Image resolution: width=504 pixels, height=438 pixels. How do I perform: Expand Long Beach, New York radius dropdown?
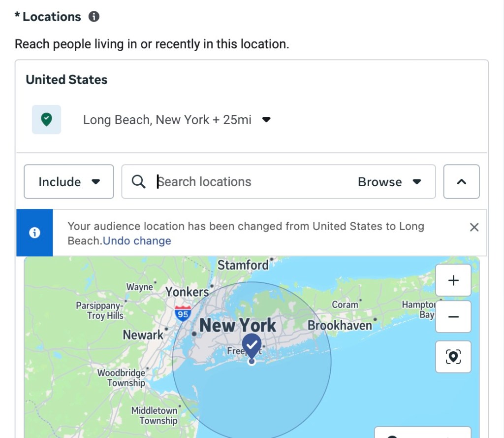[266, 120]
